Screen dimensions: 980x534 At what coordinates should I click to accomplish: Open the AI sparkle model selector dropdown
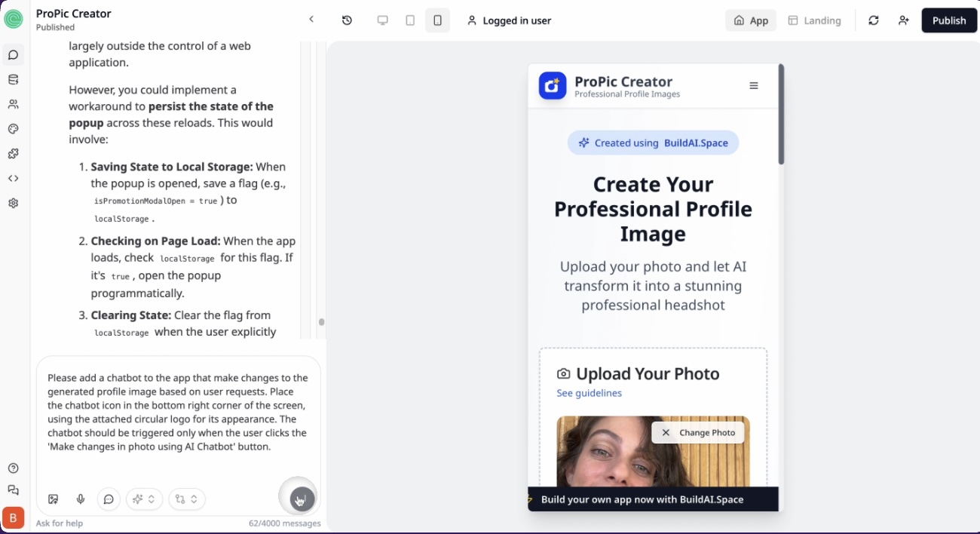(x=144, y=499)
